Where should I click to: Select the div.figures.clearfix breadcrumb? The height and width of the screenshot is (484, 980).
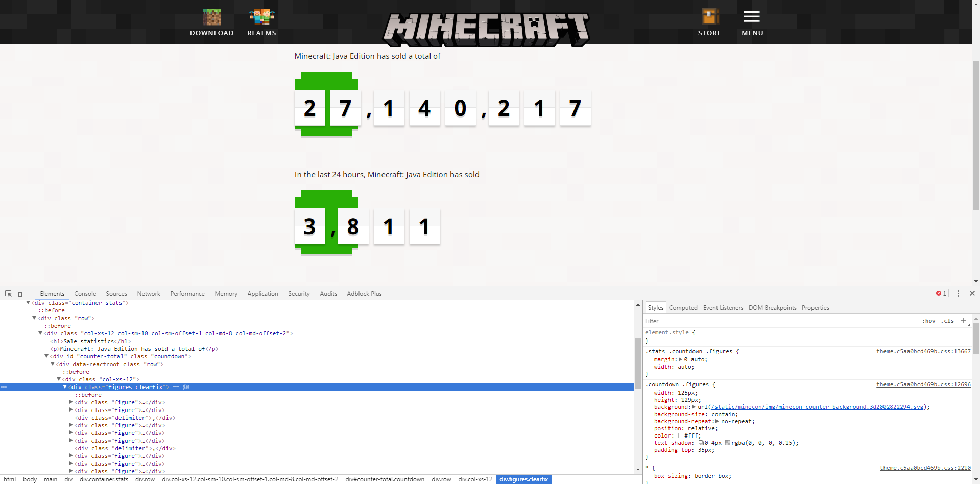coord(524,479)
